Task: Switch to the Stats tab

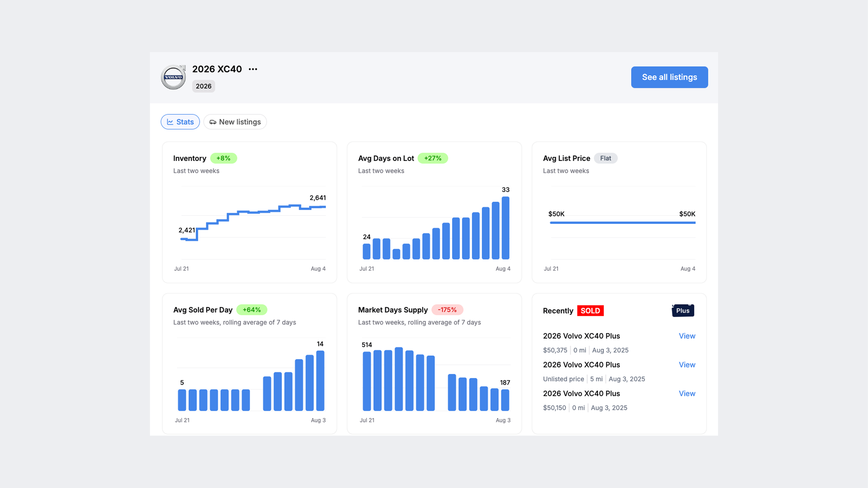Action: click(180, 122)
